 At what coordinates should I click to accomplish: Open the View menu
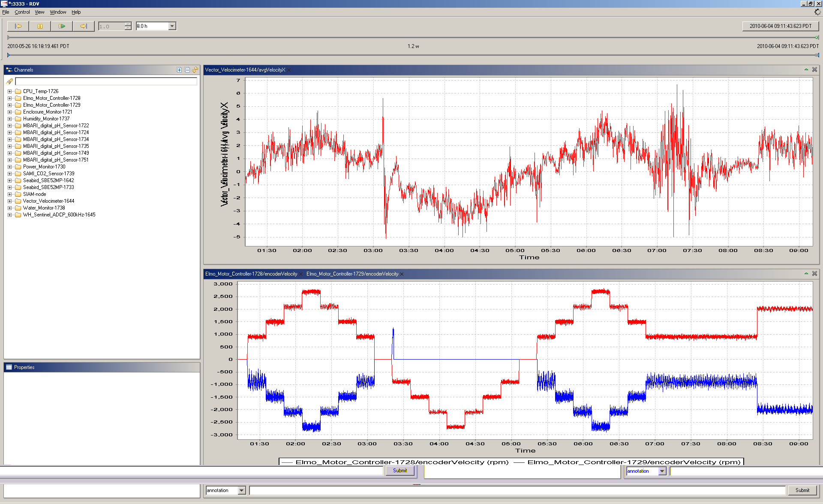[x=39, y=12]
